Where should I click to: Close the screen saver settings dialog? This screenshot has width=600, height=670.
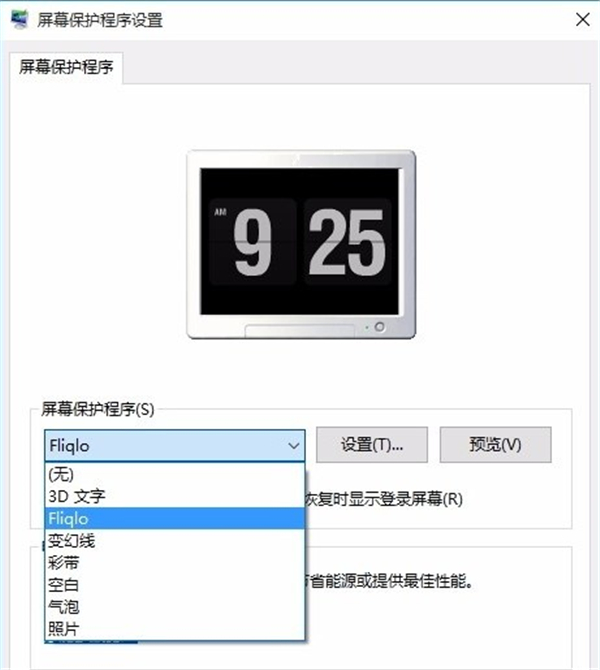[582, 20]
